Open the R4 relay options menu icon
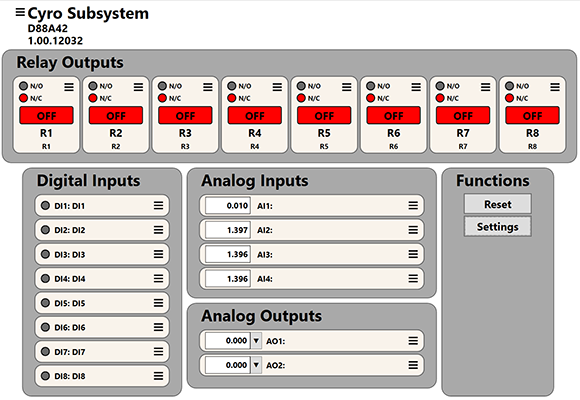The height and width of the screenshot is (400, 580). pyautogui.click(x=277, y=87)
